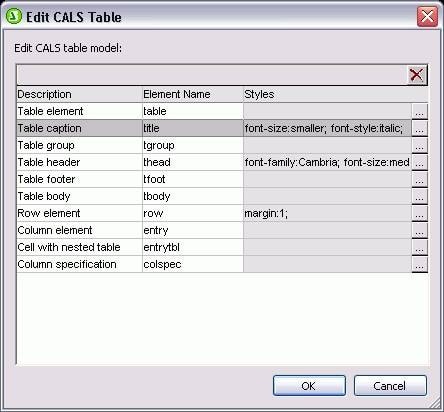This screenshot has width=444, height=412.
Task: Select the 'Cell with nested table' row
Action: 222,247
